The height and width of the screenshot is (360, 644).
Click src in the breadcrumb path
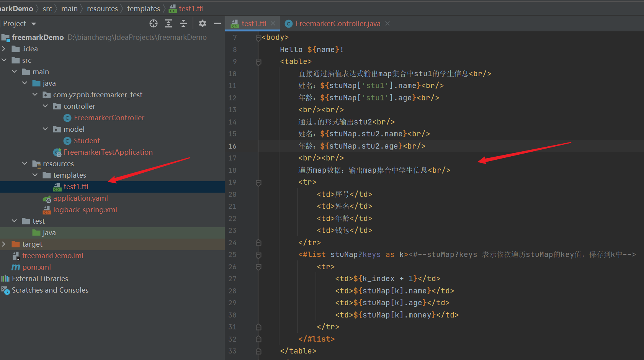pos(47,8)
